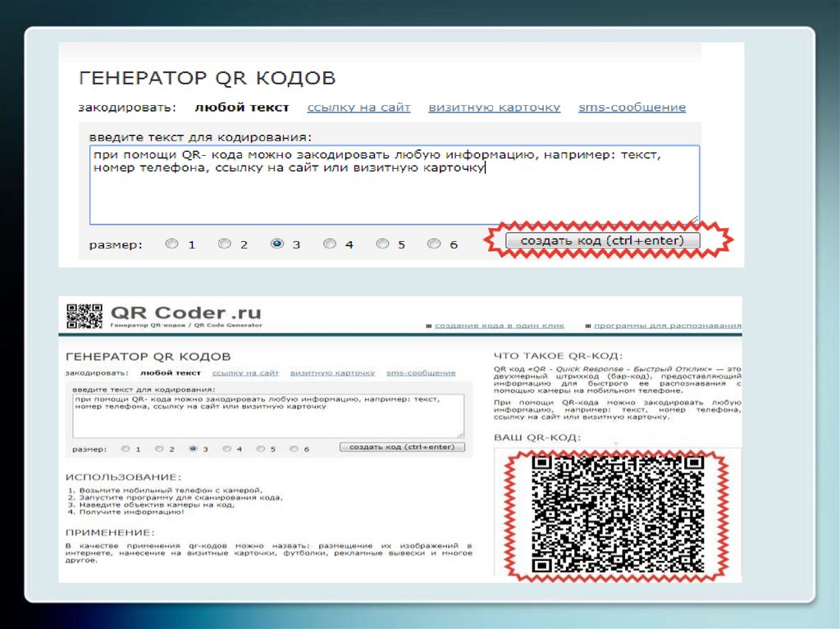Click step 'Возьмите мобильный телефон с камерой'
This screenshot has height=629, width=840.
pos(171,490)
